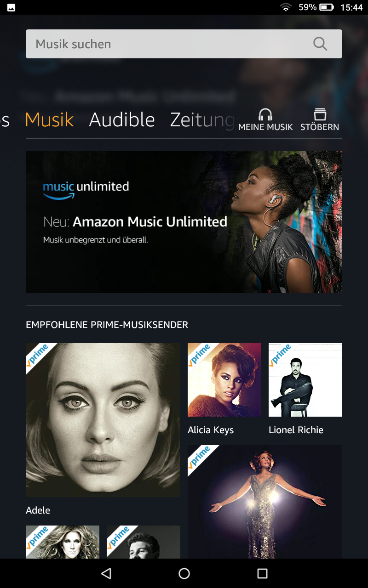Open recent apps square button

coord(262,573)
